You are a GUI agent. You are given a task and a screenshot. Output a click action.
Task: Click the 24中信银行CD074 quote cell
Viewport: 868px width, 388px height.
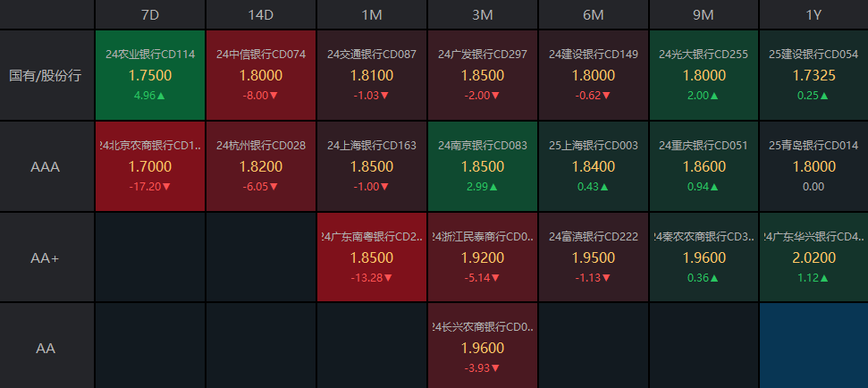261,75
